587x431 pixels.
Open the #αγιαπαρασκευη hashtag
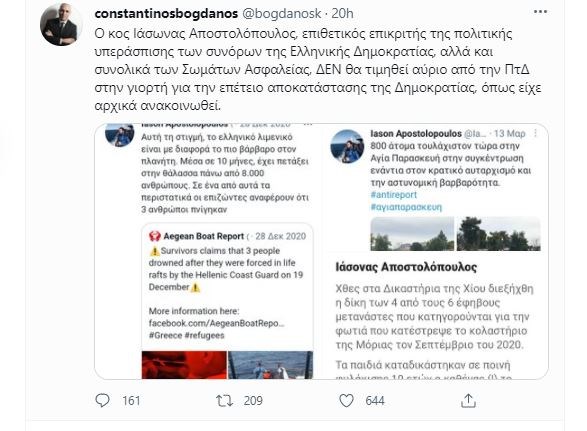point(406,207)
